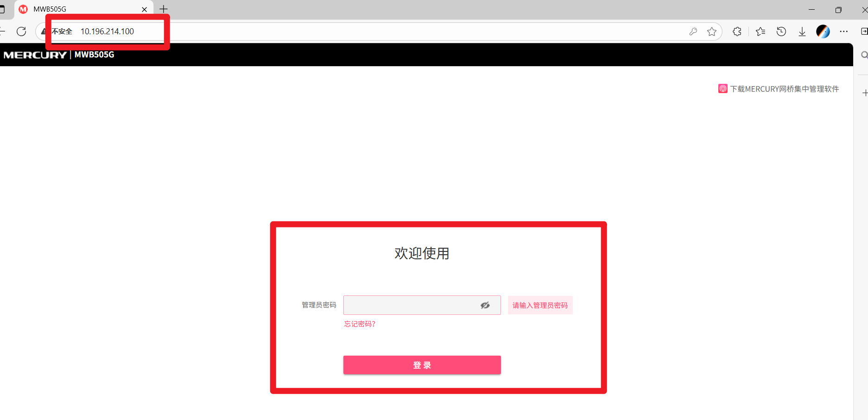Add this page to favorites star

[x=712, y=31]
